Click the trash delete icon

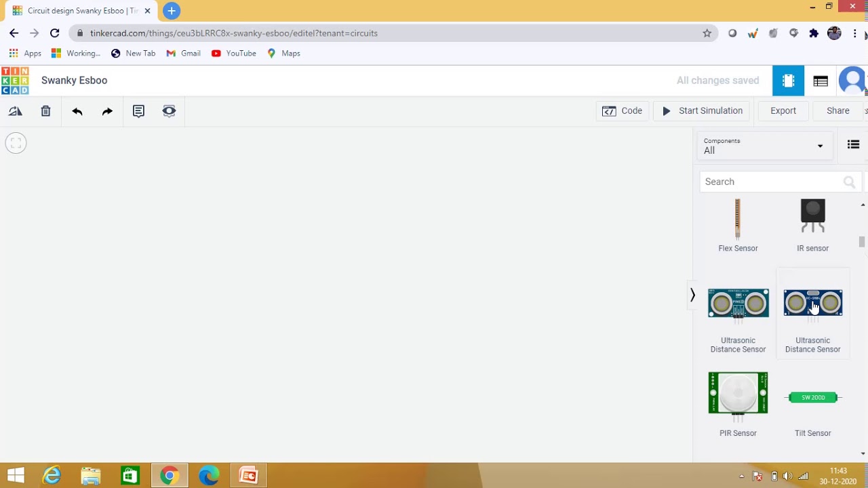(x=45, y=111)
